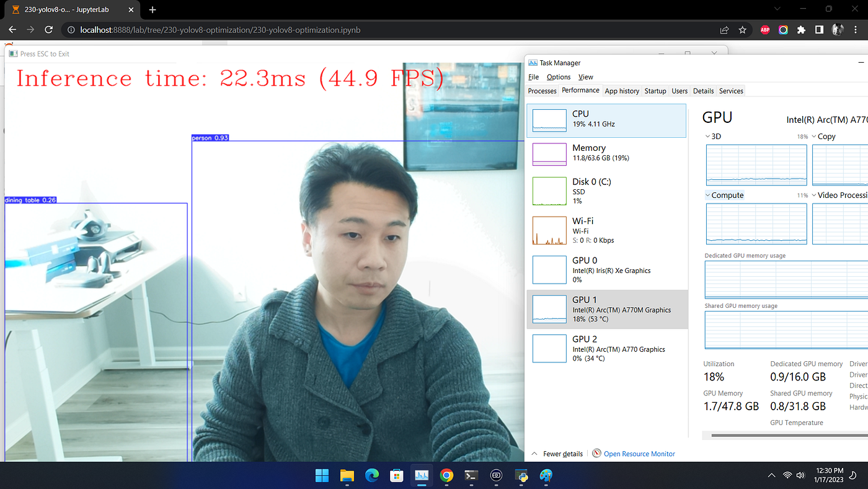Show hidden system tray icons chevron
Image resolution: width=868 pixels, height=489 pixels.
771,476
